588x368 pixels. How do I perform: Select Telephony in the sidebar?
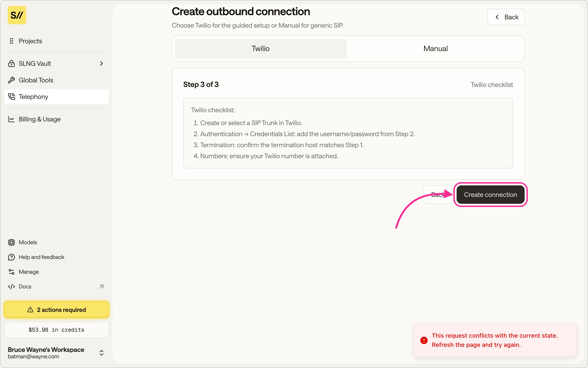click(x=56, y=97)
